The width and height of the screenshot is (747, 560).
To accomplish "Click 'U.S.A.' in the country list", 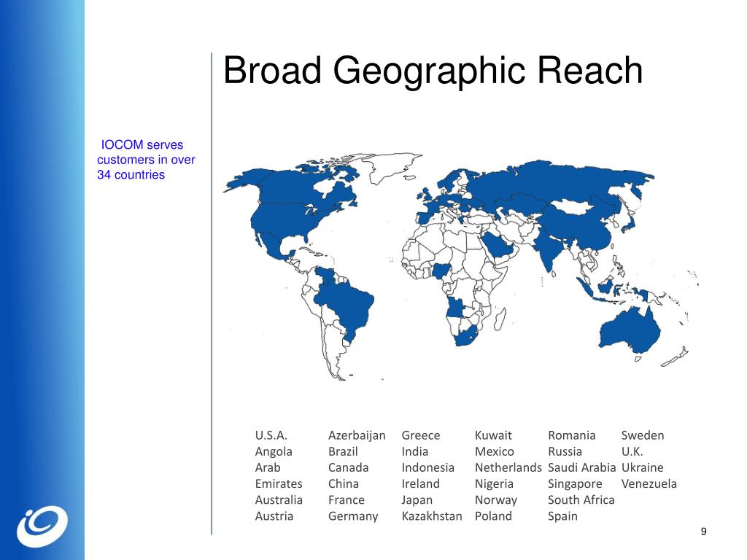I will coord(271,435).
